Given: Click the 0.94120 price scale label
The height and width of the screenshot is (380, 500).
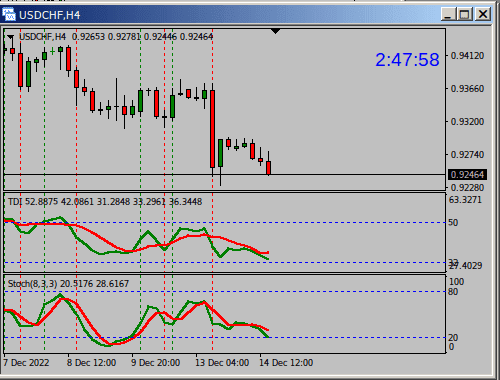Looking at the screenshot, I should 467,55.
